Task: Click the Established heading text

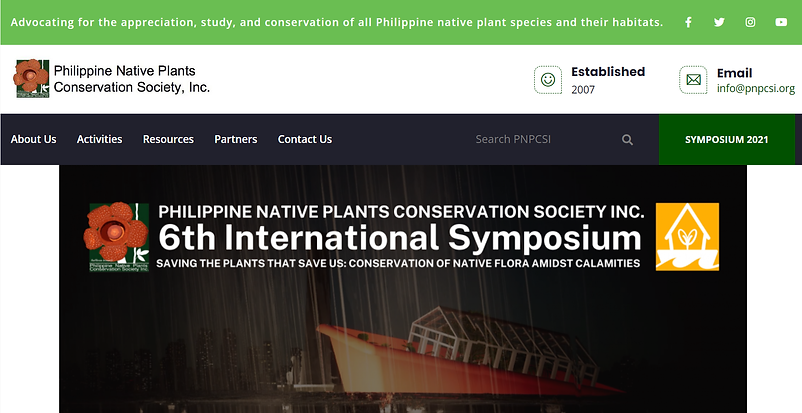Action: coord(608,72)
